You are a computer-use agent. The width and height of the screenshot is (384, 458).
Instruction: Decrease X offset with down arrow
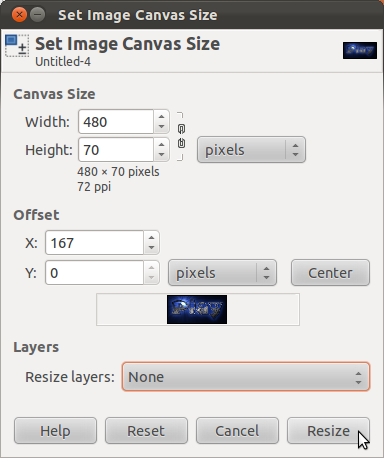152,248
